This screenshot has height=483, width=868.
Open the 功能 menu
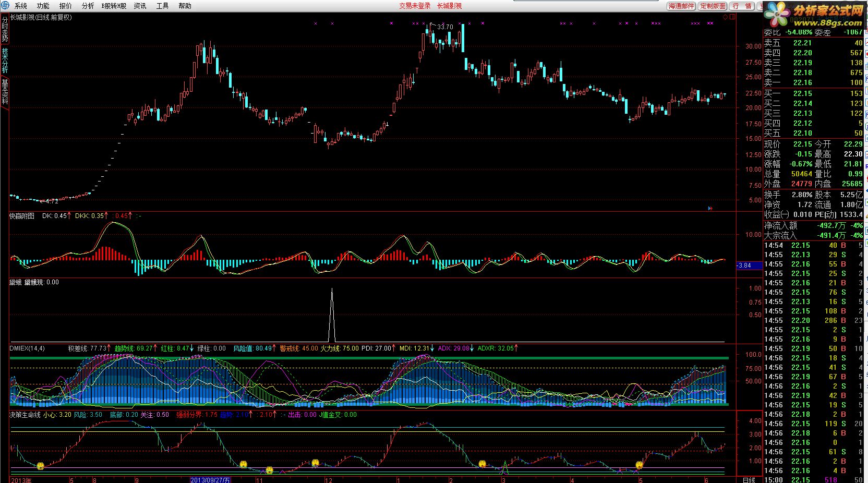43,6
